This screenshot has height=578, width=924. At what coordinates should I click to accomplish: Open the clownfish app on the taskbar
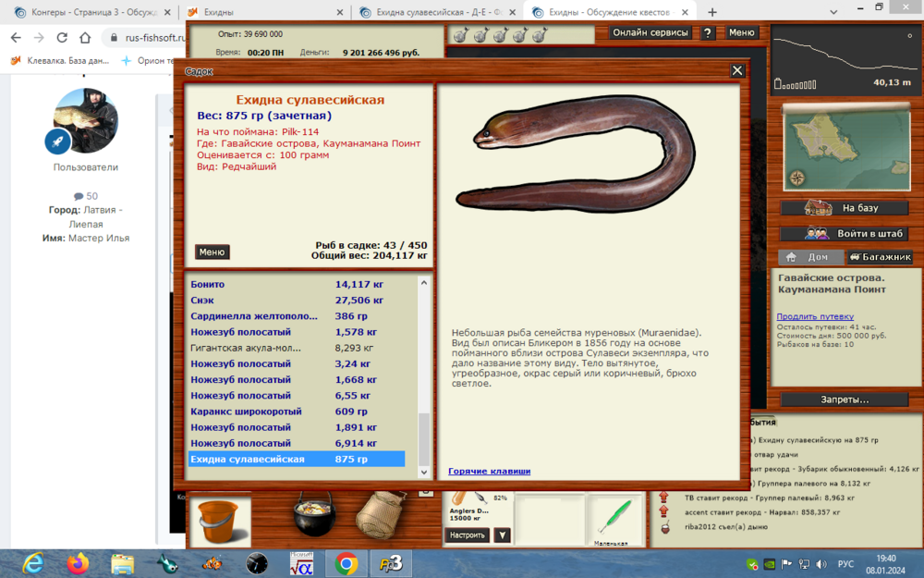coord(213,564)
